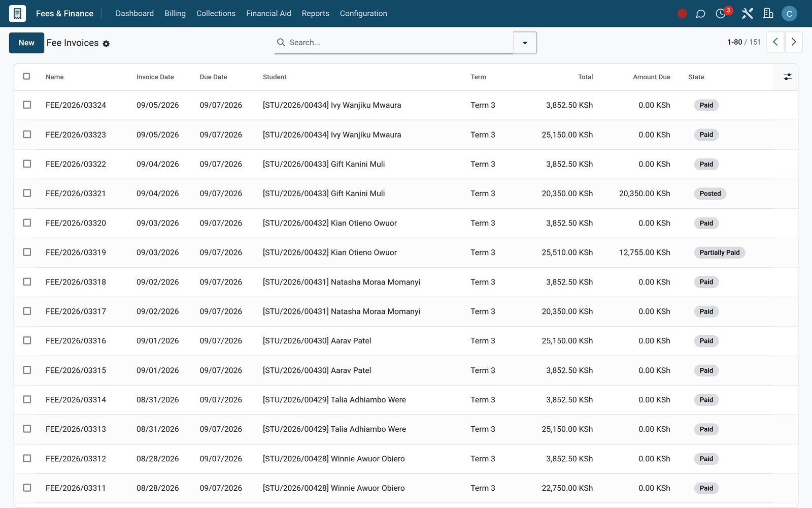Viewport: 812px width, 508px height.
Task: Sort by Total column header
Action: pos(585,77)
